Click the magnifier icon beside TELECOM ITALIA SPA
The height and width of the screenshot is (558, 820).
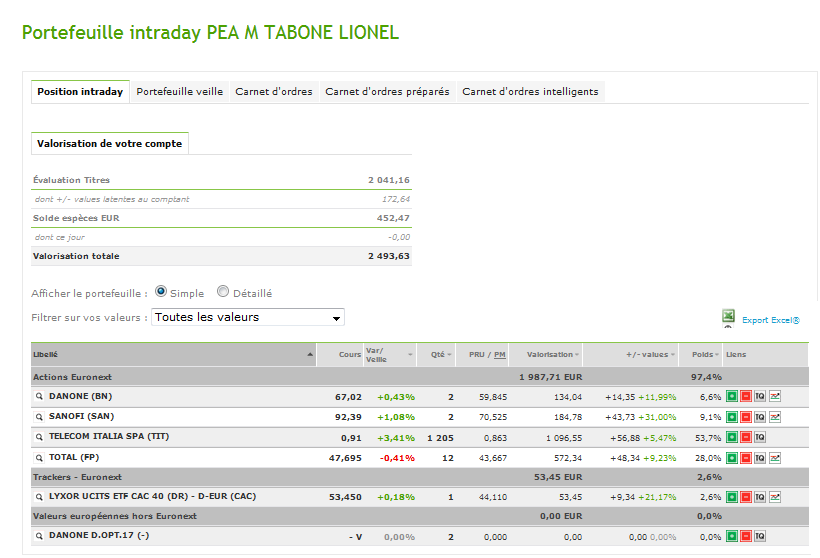coord(39,437)
